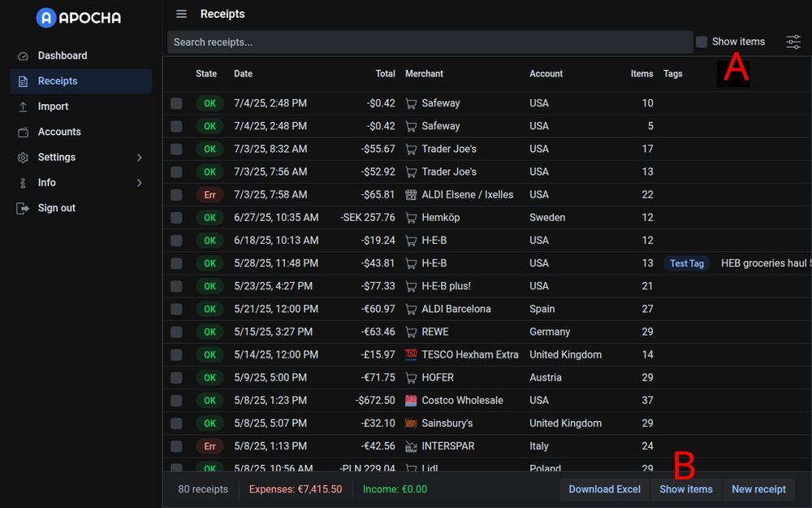Image resolution: width=812 pixels, height=508 pixels.
Task: Open the H-E-B plus! receipt
Action: click(x=487, y=286)
